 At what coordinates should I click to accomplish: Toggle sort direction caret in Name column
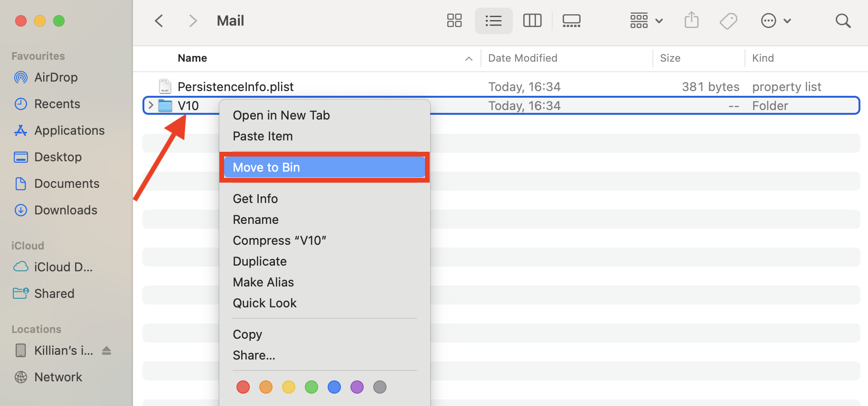click(469, 58)
